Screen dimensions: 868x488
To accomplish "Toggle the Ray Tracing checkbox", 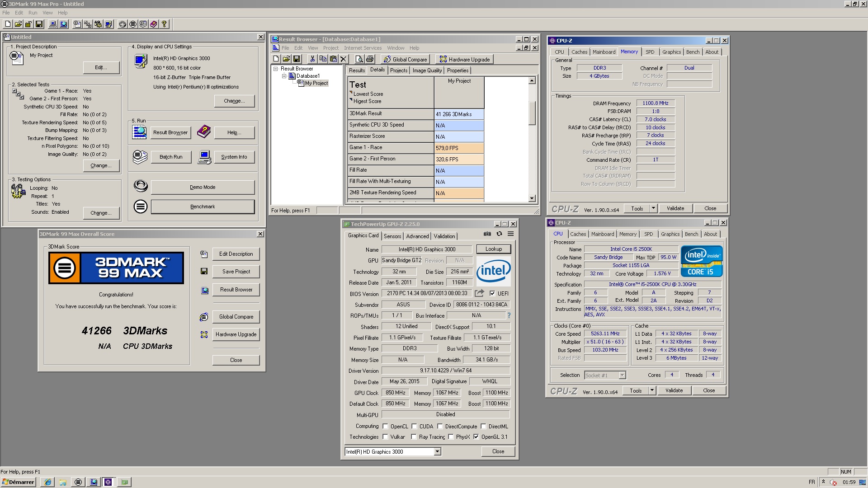I will 414,436.
